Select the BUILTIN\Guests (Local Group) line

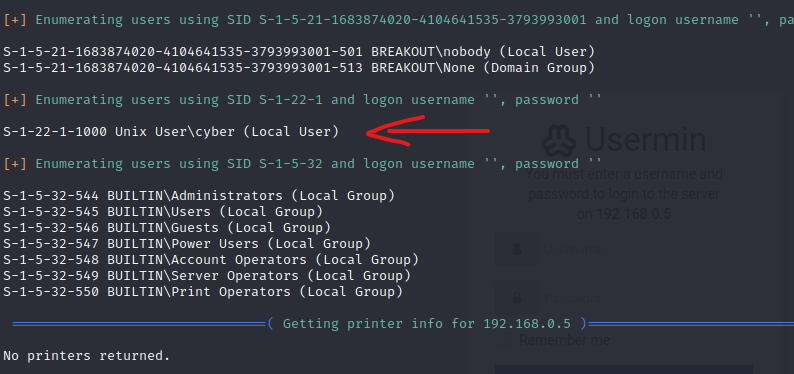pos(167,228)
